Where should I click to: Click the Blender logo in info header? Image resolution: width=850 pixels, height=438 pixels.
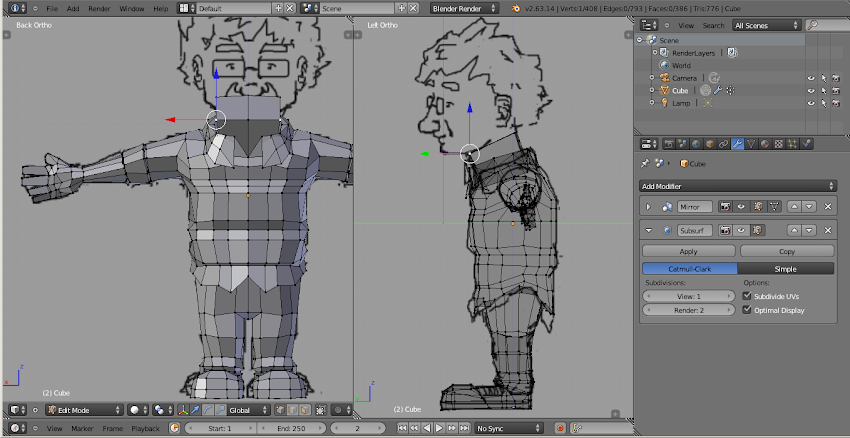coord(516,9)
